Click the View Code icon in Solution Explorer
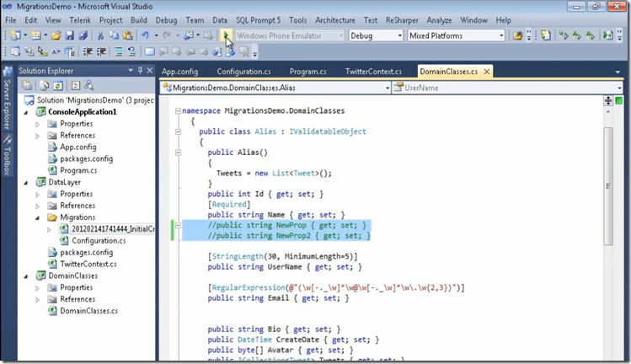Screen dimensions: 631x364 (x=76, y=85)
